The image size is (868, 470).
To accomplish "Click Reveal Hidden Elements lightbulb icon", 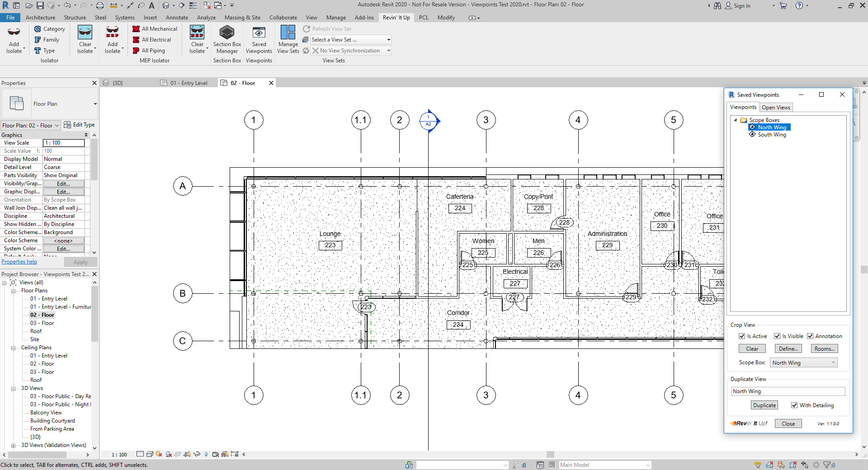I will 206,454.
